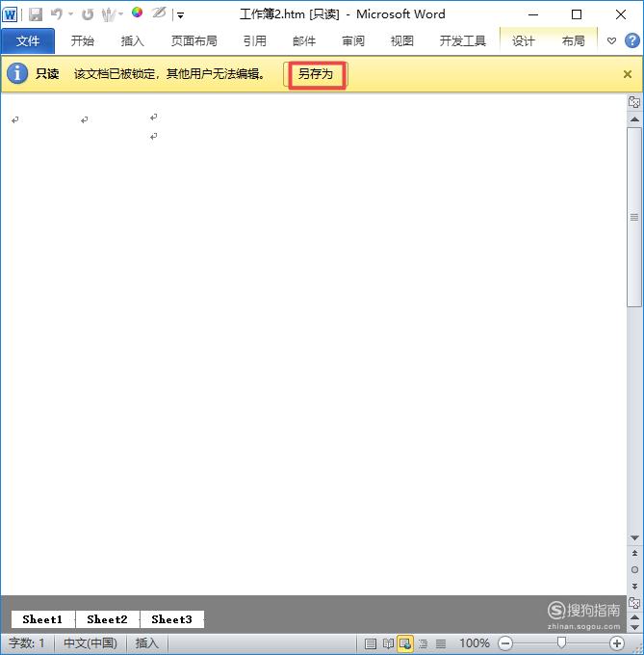This screenshot has height=655, width=644.
Task: Click the zoom slider handle
Action: pos(562,642)
